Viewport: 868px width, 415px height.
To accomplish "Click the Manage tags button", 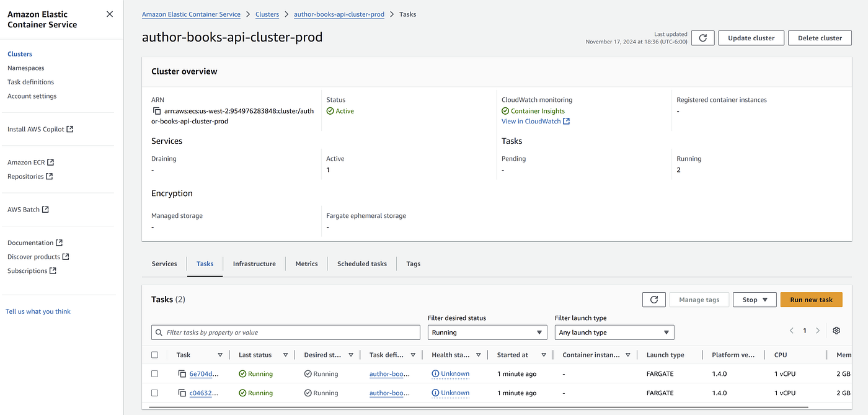I will point(699,300).
